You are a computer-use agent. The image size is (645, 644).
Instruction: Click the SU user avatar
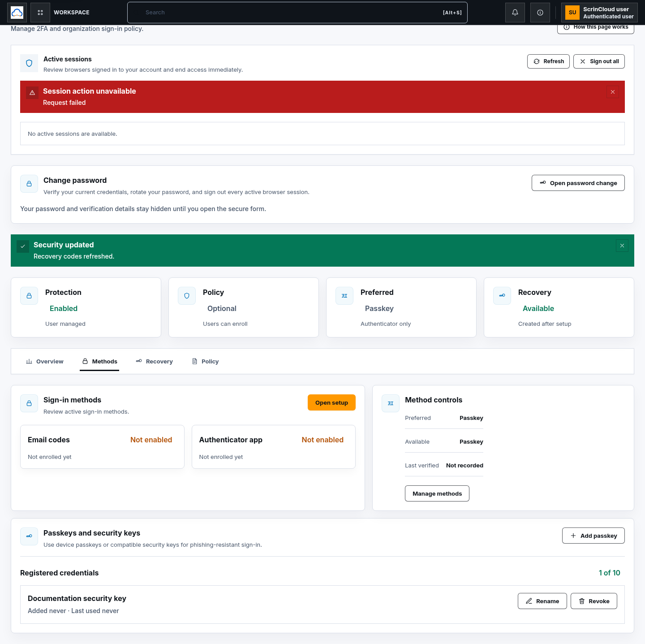click(572, 13)
